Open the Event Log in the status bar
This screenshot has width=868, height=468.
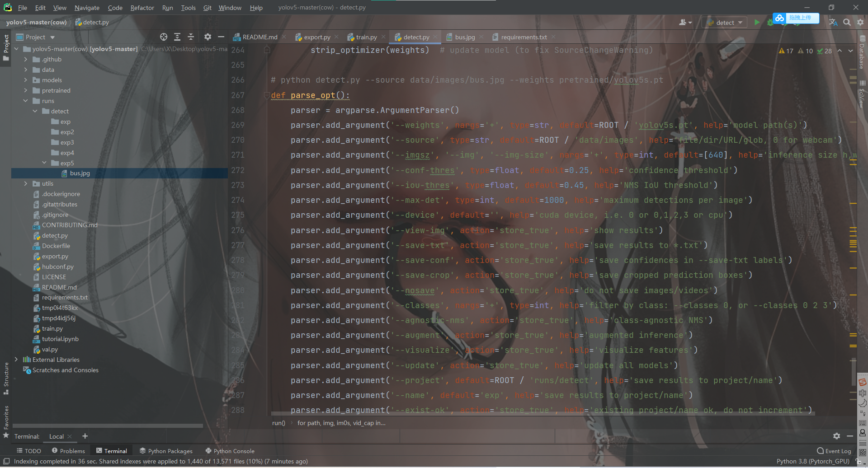pyautogui.click(x=833, y=450)
